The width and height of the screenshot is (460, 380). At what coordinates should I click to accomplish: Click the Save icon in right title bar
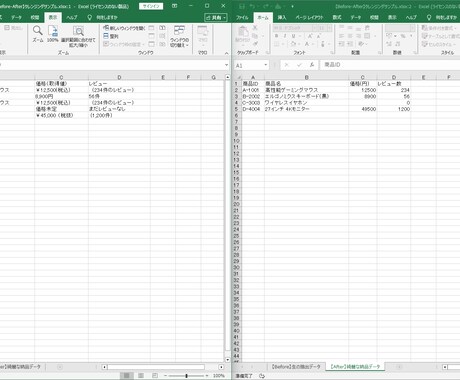242,6
